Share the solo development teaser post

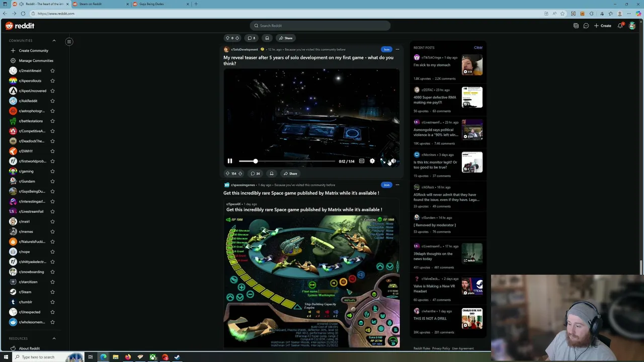pyautogui.click(x=290, y=173)
